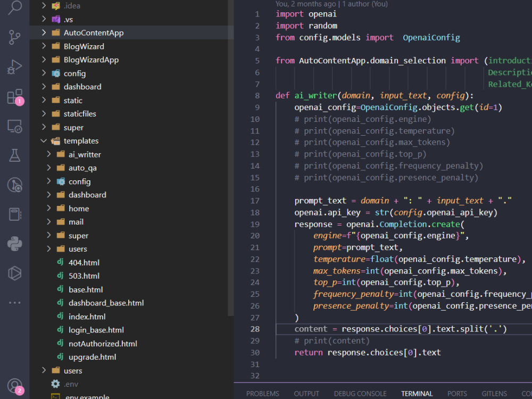
Task: Open the hexagonal play icon view in the activity bar
Action: [14, 273]
